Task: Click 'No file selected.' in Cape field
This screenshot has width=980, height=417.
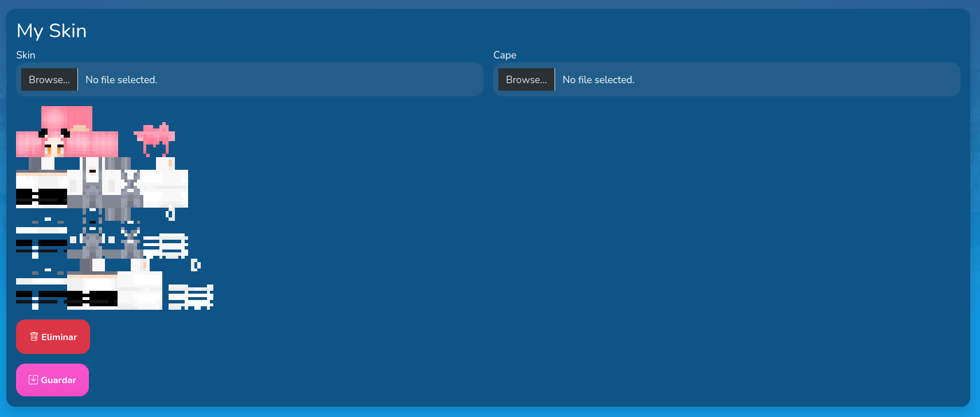Action: [x=598, y=80]
